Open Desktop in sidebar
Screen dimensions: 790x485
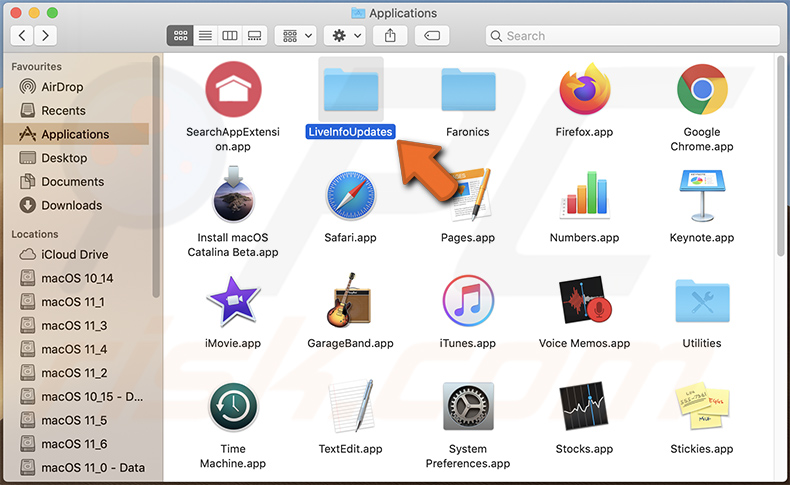(76, 158)
